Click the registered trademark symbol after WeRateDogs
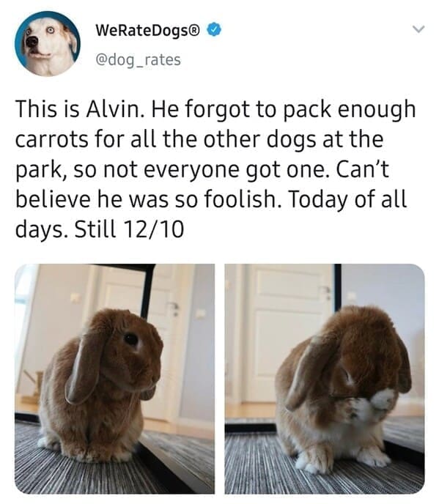The width and height of the screenshot is (439, 504). pyautogui.click(x=196, y=29)
